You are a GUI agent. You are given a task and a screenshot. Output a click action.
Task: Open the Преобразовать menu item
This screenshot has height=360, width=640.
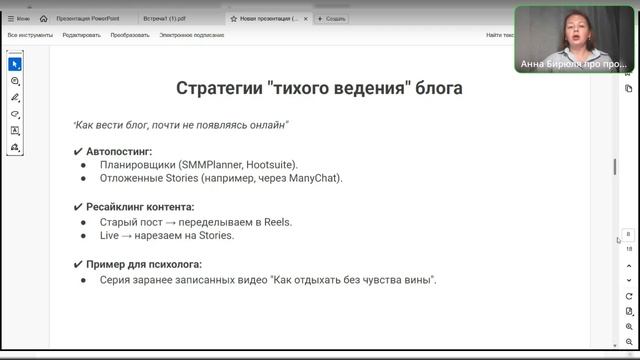pyautogui.click(x=130, y=35)
